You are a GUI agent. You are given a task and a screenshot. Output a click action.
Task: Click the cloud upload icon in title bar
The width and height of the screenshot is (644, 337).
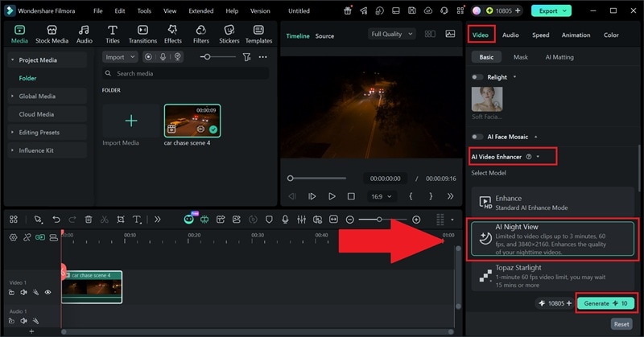[x=428, y=10]
